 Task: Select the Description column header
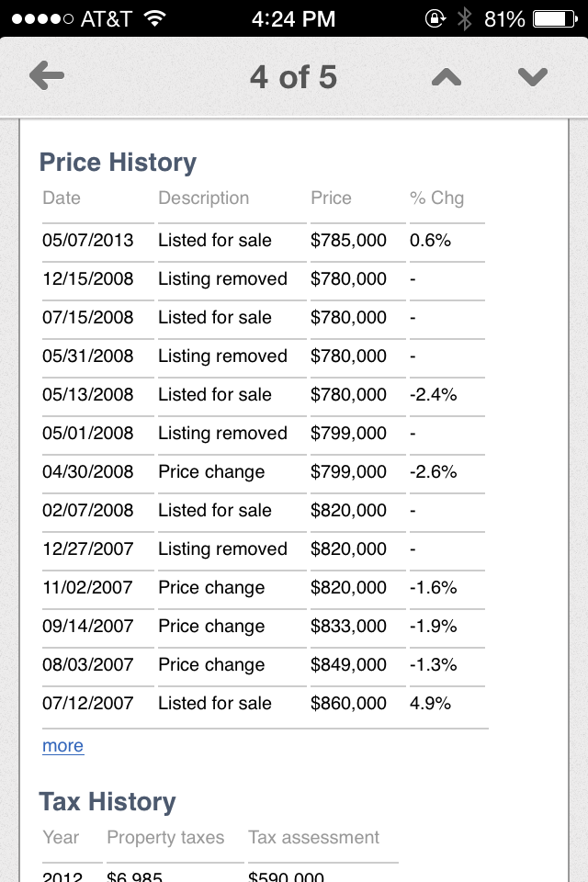204,198
